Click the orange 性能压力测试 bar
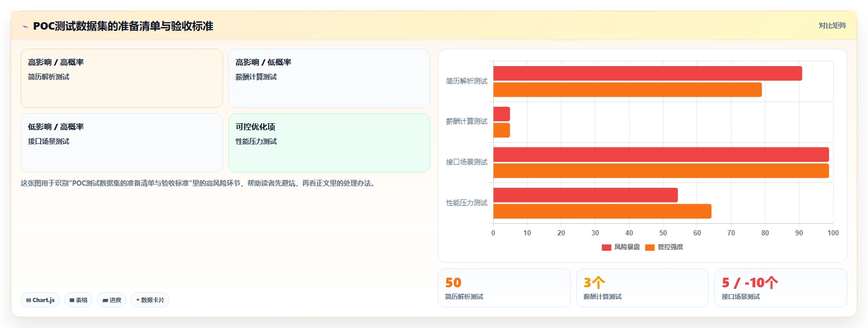This screenshot has height=328, width=868. (x=602, y=211)
